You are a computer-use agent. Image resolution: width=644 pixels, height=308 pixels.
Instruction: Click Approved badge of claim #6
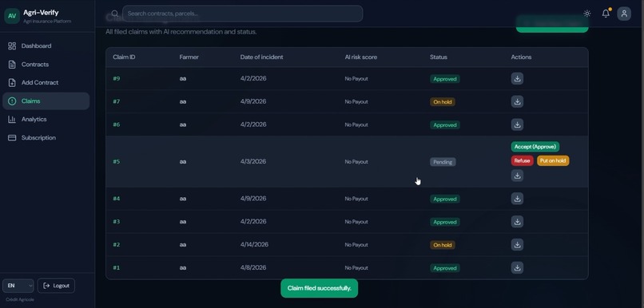click(x=445, y=124)
